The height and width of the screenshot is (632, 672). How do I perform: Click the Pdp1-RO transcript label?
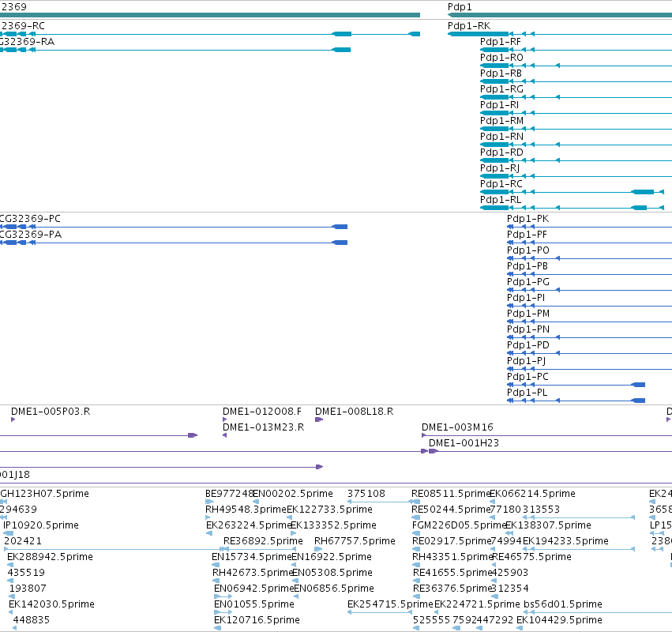[x=501, y=58]
